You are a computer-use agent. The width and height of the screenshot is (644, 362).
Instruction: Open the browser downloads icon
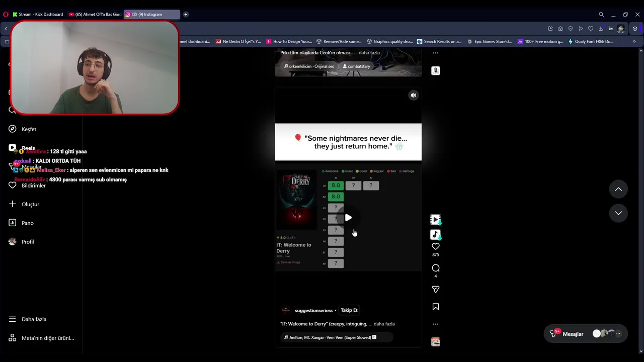(x=601, y=29)
